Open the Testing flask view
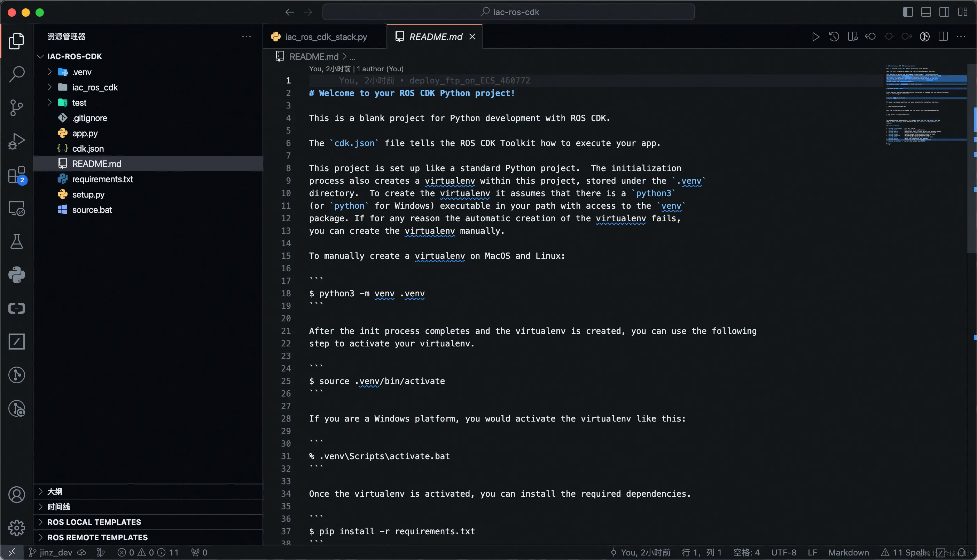The image size is (977, 560). pos(17,241)
